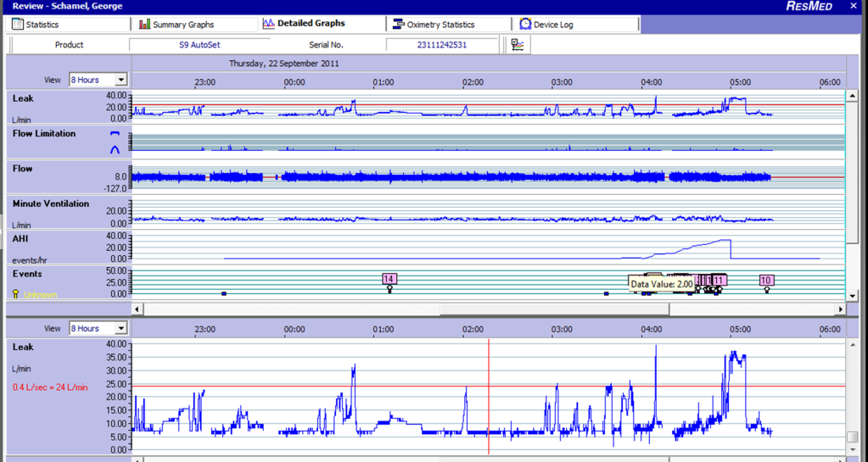The image size is (868, 462).
Task: Open the upper View 8 Hours dropdown
Action: pyautogui.click(x=98, y=80)
